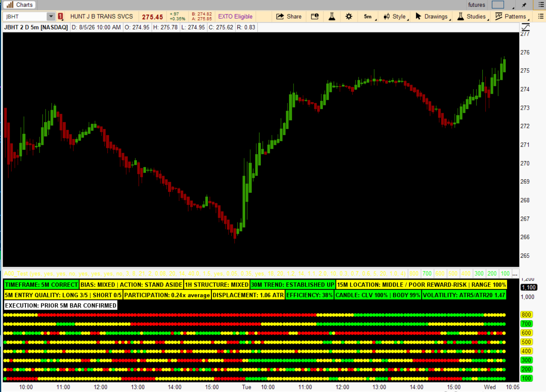The width and height of the screenshot is (546, 392).
Task: Click the list menu icon right of Patterns
Action: 541,16
